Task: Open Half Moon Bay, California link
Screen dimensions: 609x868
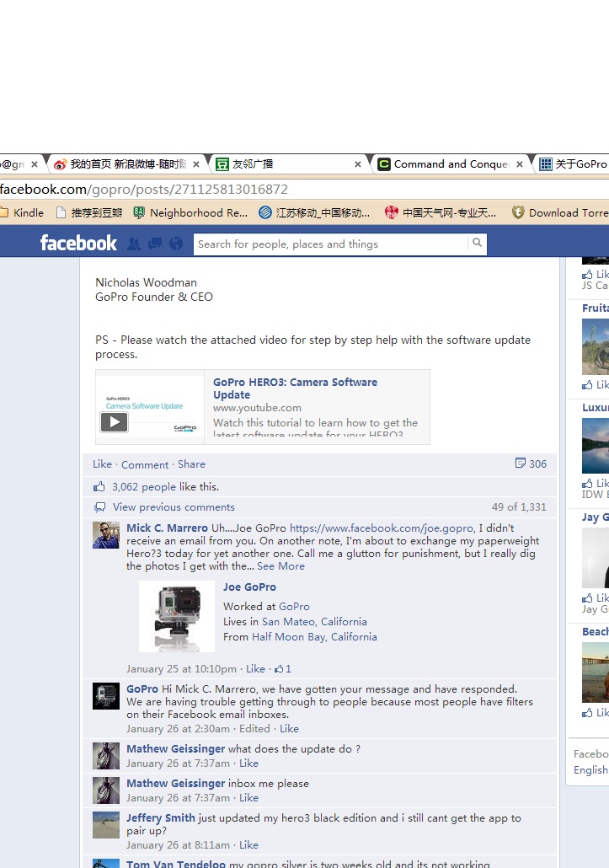Action: pos(314,636)
